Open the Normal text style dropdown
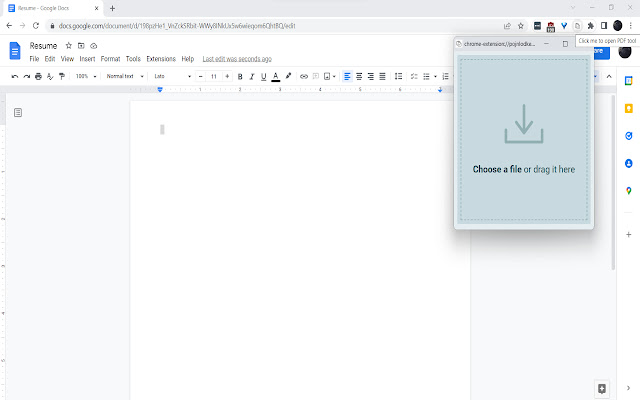This screenshot has height=400, width=640. (123, 76)
